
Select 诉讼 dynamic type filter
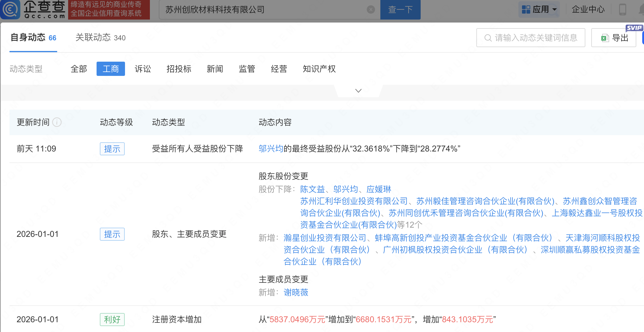click(x=143, y=69)
